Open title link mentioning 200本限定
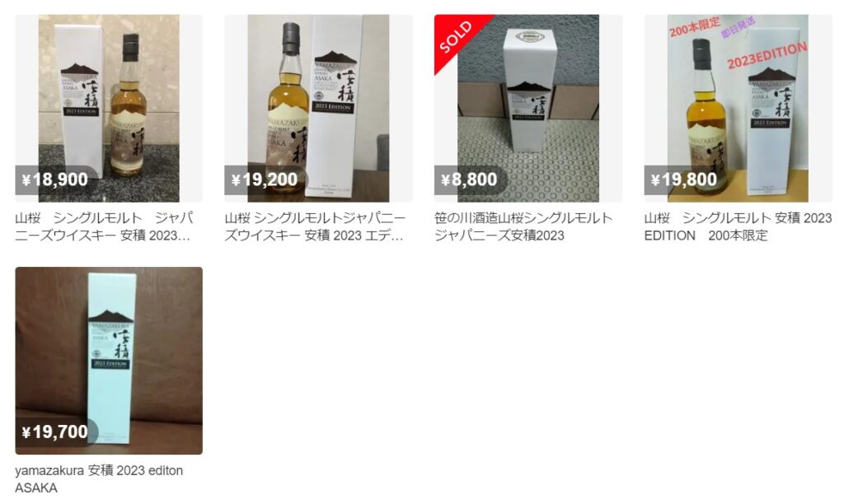The image size is (844, 504). (x=738, y=226)
